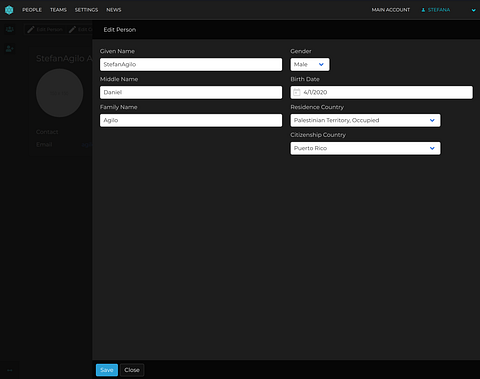
Task: Open the Residence Country dropdown
Action: pos(365,120)
